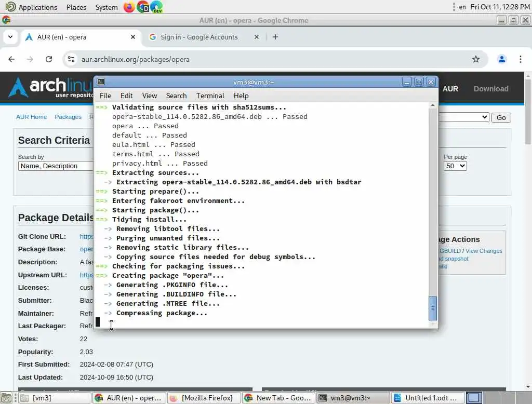Open the Terminal menu
Image resolution: width=532 pixels, height=404 pixels.
click(210, 96)
